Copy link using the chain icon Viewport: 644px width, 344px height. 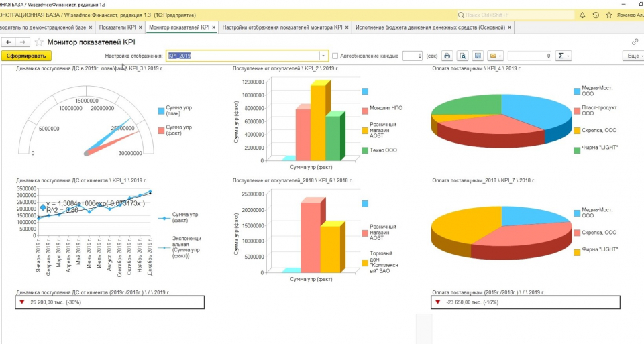point(635,42)
